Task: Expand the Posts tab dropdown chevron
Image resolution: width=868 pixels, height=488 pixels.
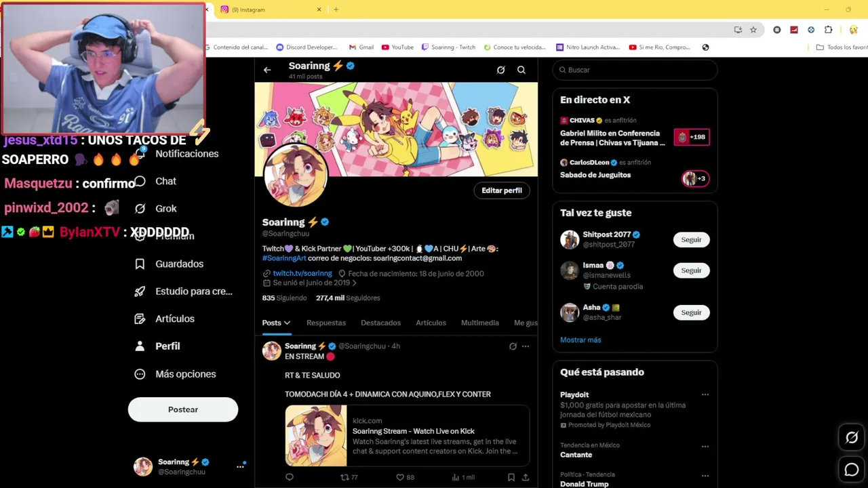Action: [x=287, y=323]
